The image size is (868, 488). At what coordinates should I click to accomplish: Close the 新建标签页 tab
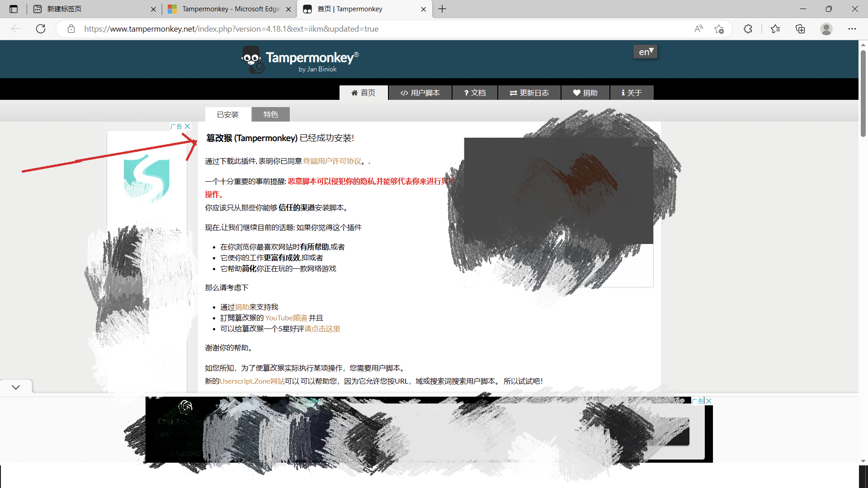[x=153, y=9]
